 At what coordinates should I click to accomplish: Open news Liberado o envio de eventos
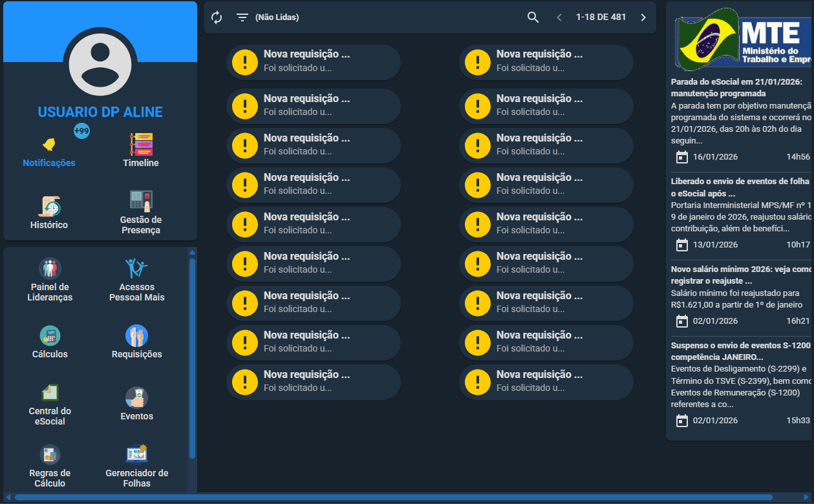[740, 187]
